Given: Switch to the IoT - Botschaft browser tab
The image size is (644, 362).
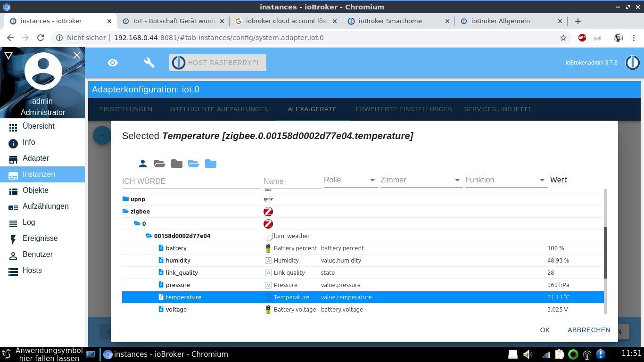Looking at the screenshot, I should tap(174, 21).
